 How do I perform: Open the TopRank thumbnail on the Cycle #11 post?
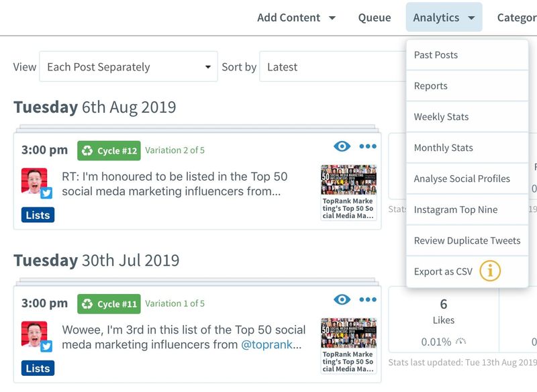(348, 346)
